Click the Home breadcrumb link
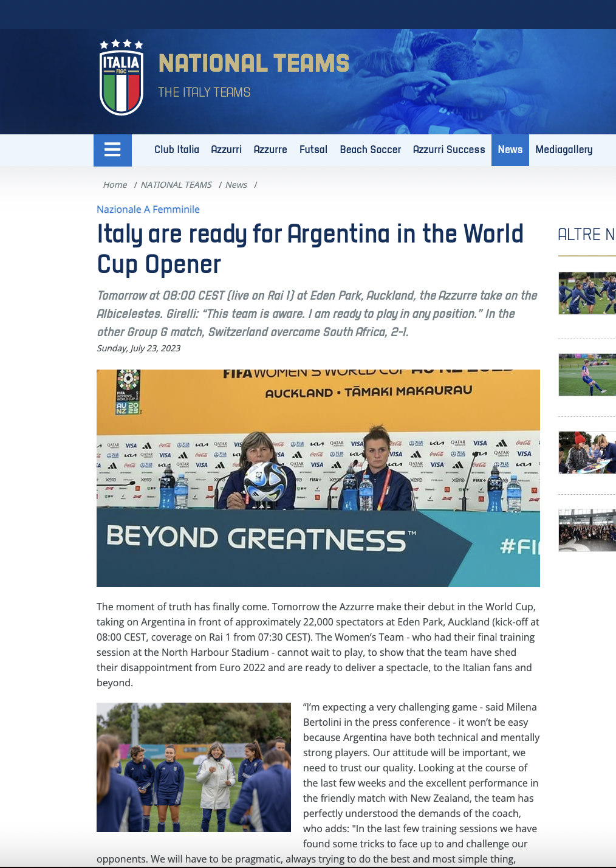The image size is (616, 868). 115,185
